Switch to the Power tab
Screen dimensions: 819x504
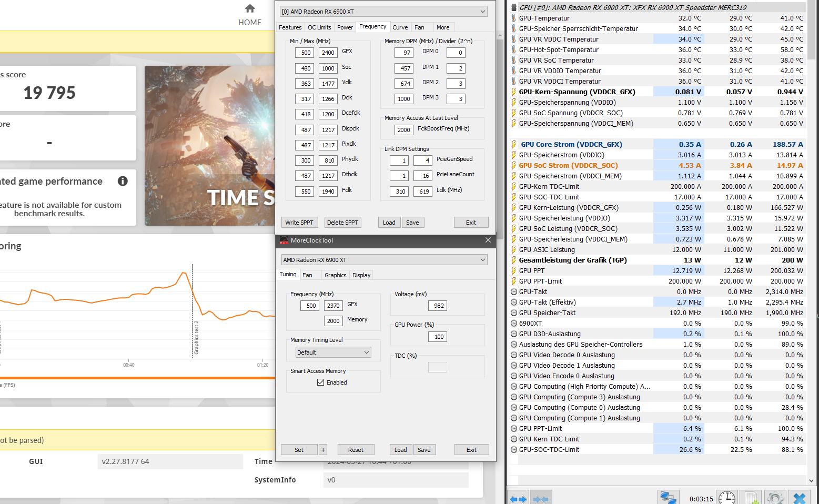[345, 27]
